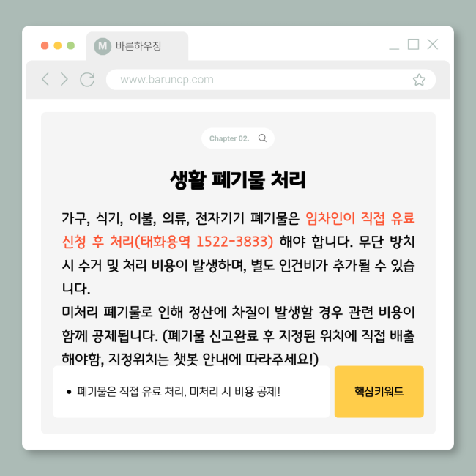Click the www.baruncp.com address bar
The image size is (476, 476).
(x=270, y=80)
